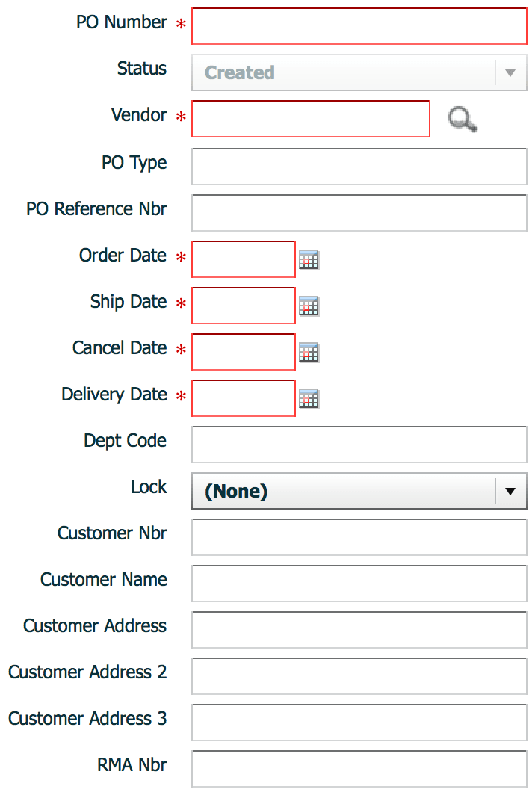Click the red asterisk beside PO Number
The height and width of the screenshot is (792, 532).
click(x=179, y=25)
